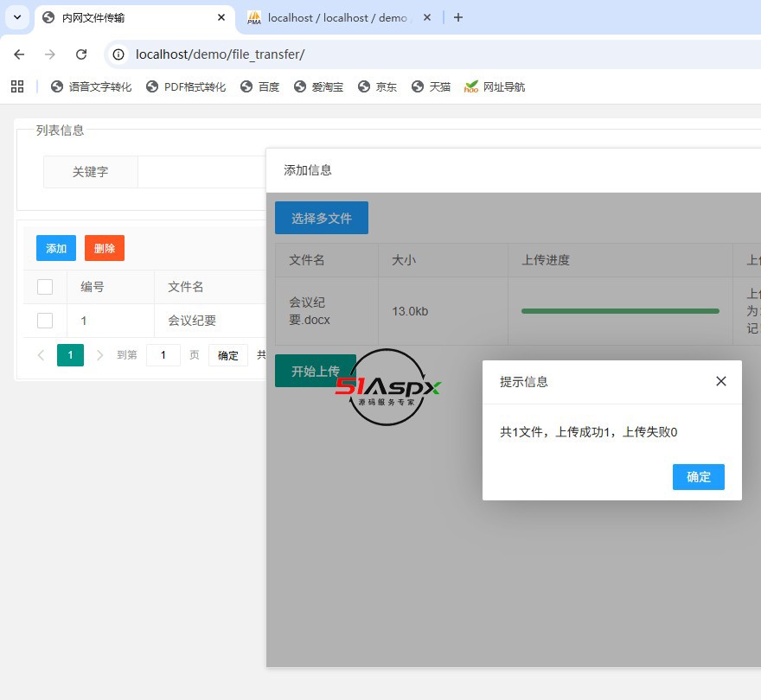Open the tab search dropdown arrow

tap(17, 17)
